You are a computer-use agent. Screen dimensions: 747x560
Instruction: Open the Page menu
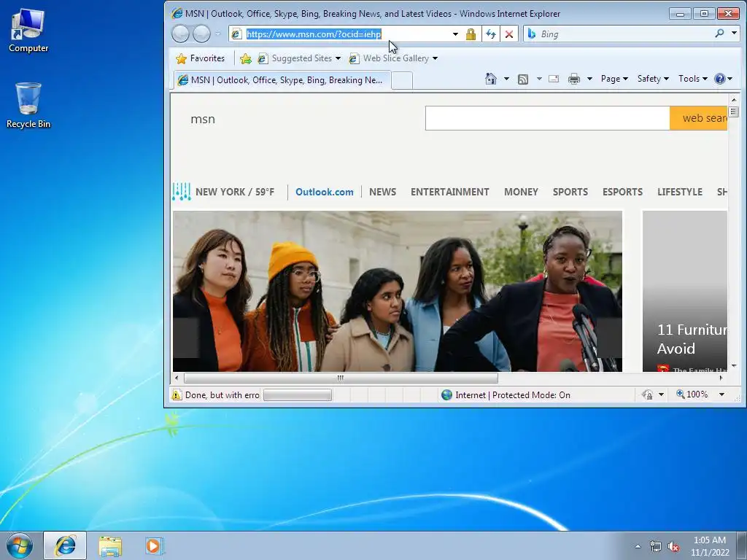coord(614,79)
